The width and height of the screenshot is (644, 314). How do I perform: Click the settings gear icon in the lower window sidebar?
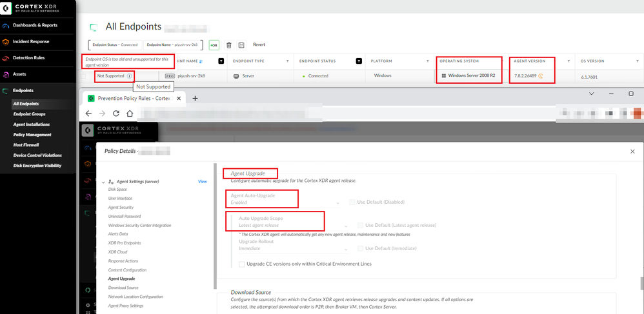click(x=88, y=305)
